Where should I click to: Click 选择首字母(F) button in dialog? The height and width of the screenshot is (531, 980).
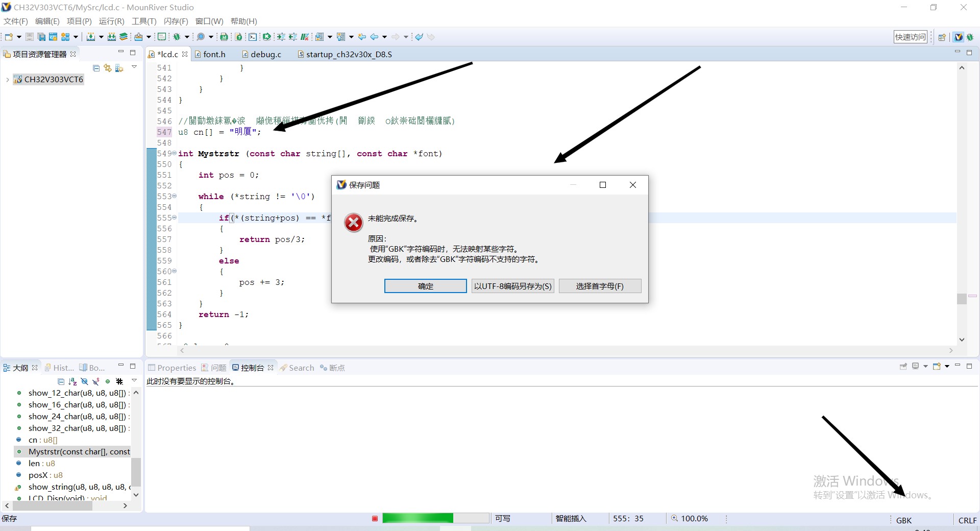point(600,286)
